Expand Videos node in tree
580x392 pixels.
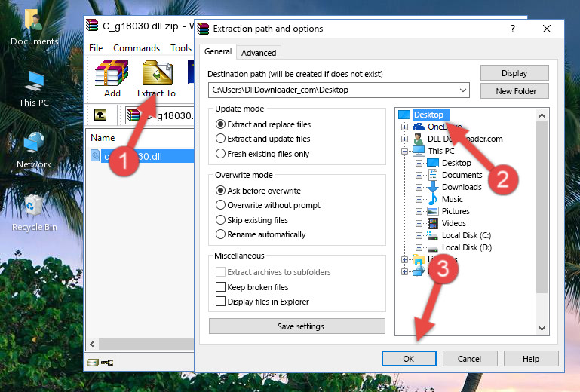pos(419,224)
